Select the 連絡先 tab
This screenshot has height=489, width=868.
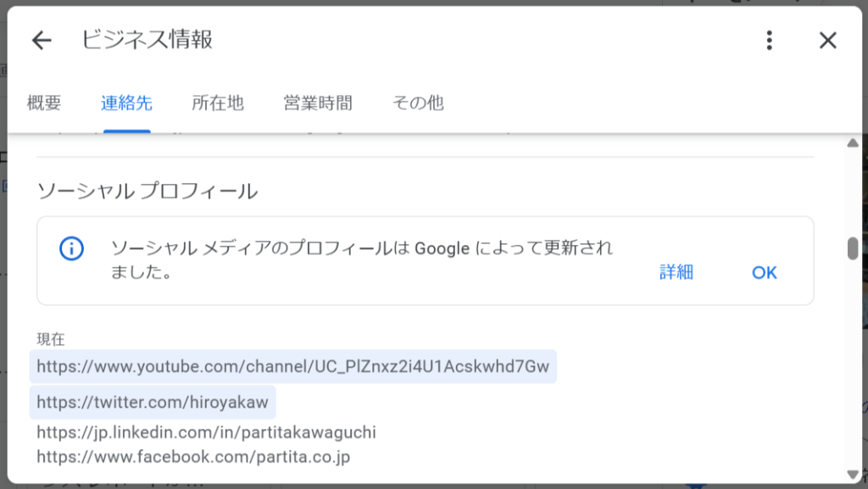(127, 103)
